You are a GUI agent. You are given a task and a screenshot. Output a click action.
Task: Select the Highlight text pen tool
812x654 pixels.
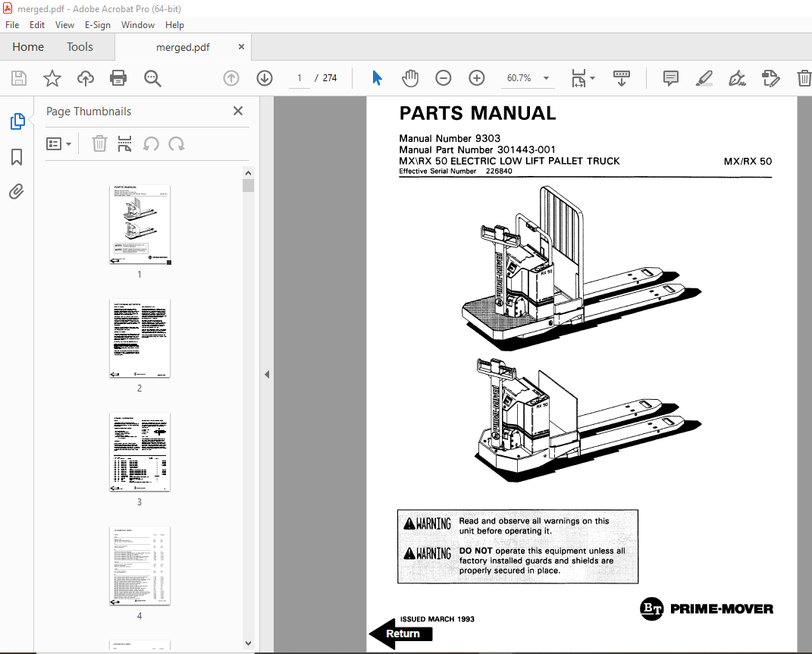click(704, 78)
